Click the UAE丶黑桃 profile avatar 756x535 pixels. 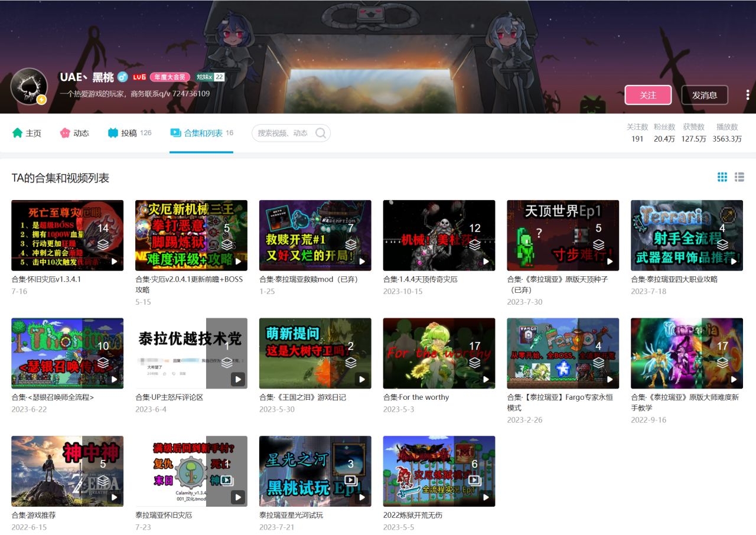pyautogui.click(x=29, y=86)
